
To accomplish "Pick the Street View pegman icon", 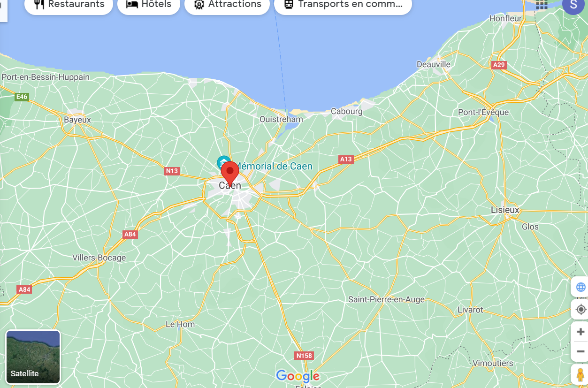I will [x=580, y=375].
